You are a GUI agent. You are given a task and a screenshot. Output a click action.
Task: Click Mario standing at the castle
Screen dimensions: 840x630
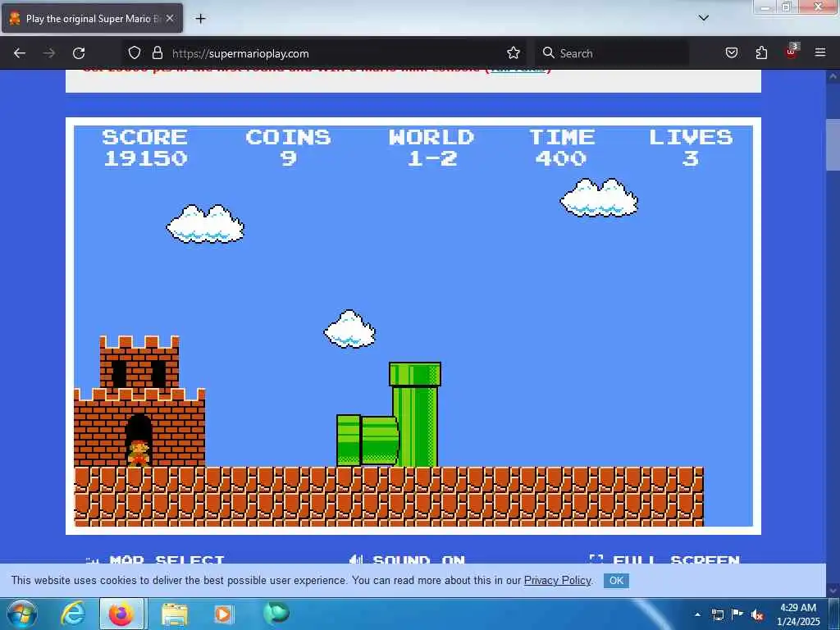(139, 453)
